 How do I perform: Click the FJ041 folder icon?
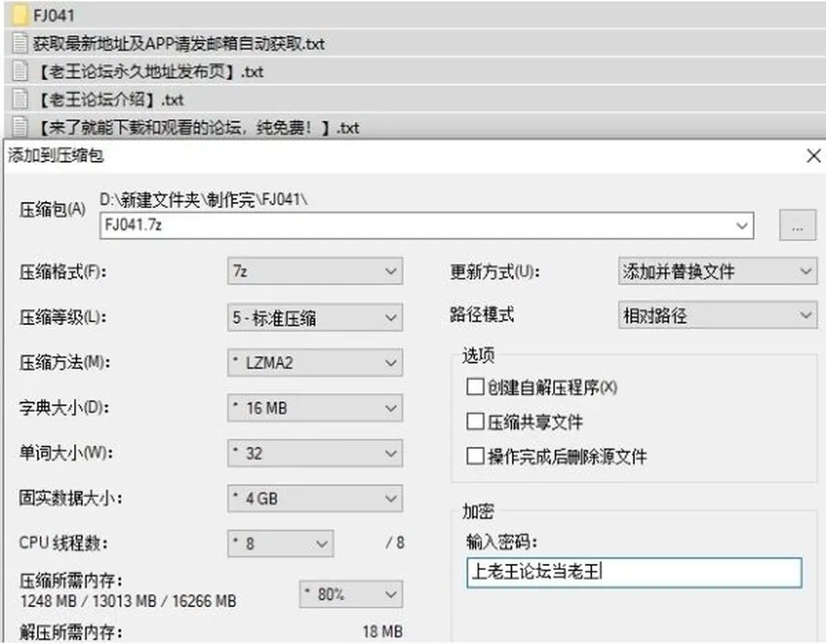20,15
